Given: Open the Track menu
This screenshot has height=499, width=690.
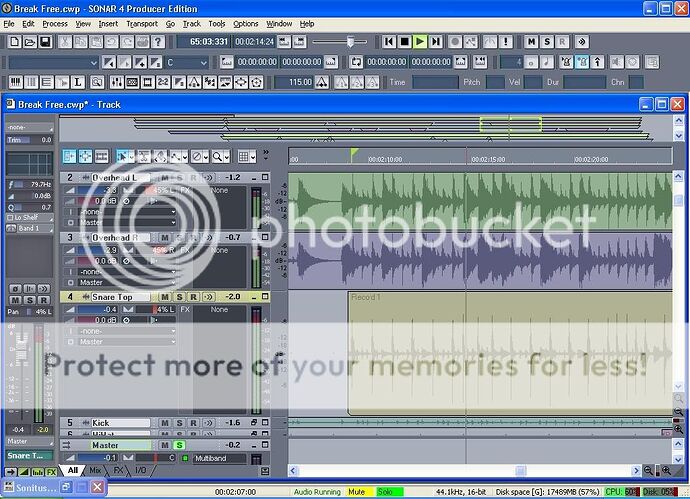Looking at the screenshot, I should point(191,24).
